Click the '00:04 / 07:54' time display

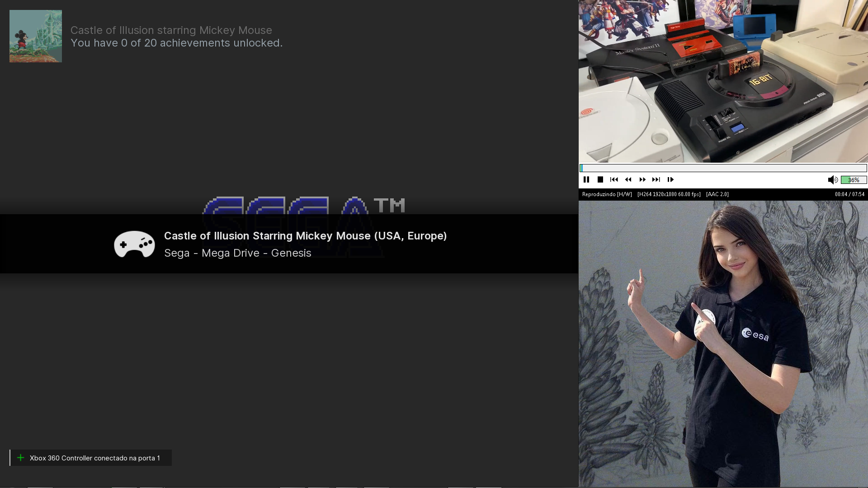pyautogui.click(x=849, y=194)
